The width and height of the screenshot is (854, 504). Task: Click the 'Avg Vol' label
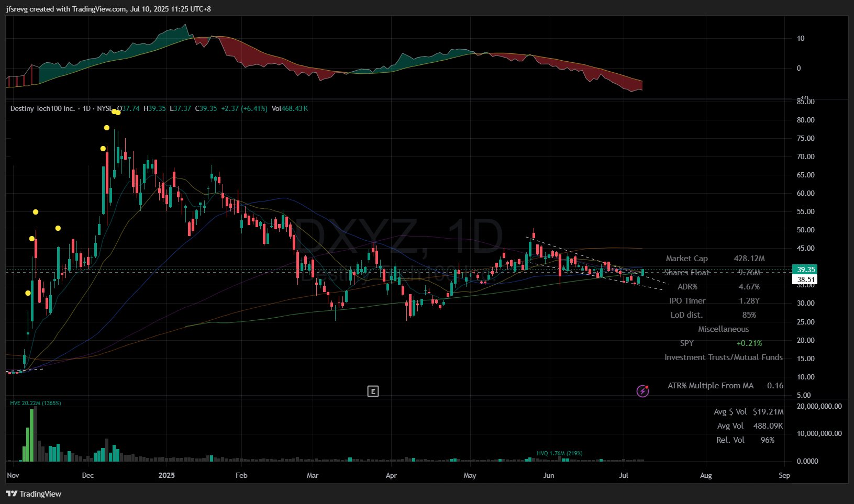(x=730, y=426)
